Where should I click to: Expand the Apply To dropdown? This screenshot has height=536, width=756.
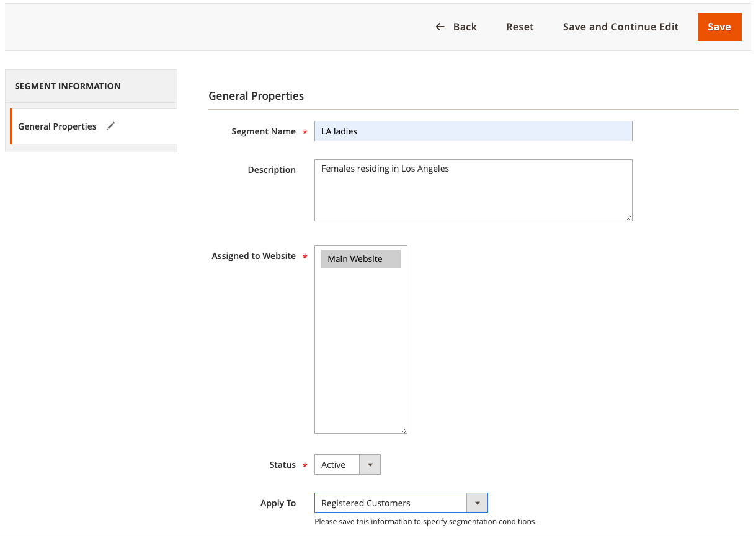(401, 503)
